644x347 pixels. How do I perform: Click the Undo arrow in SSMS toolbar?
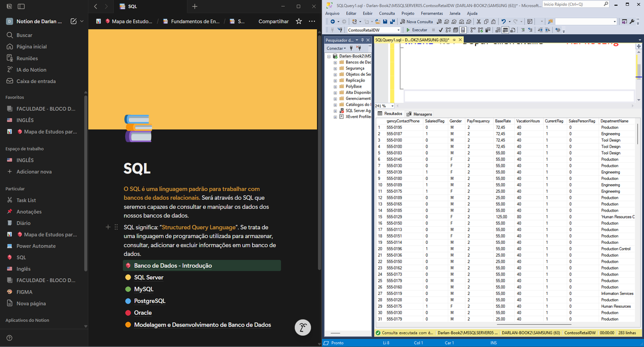pyautogui.click(x=503, y=21)
